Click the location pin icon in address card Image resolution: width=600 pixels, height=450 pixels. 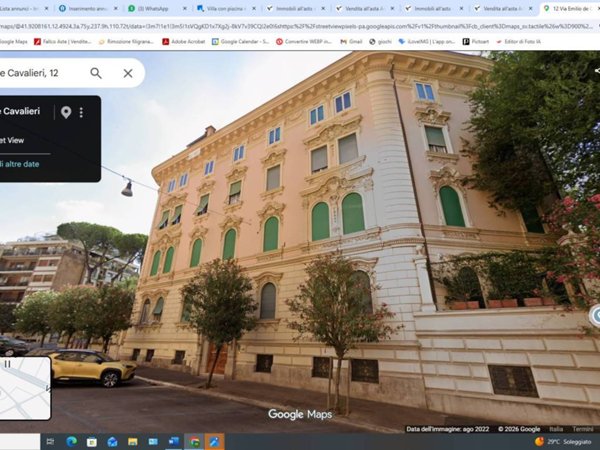pos(66,112)
